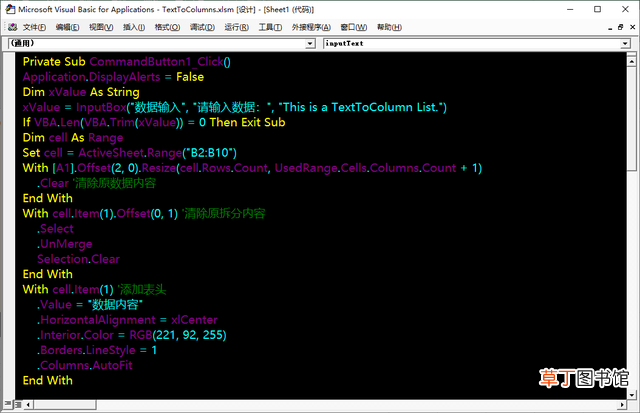This screenshot has height=413, width=640.
Task: Click the horizontal scrollbar left arrow
Action: point(28,405)
